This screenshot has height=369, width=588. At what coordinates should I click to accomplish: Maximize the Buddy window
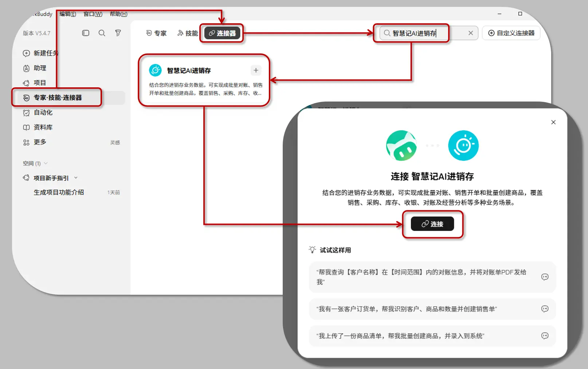[x=520, y=14]
